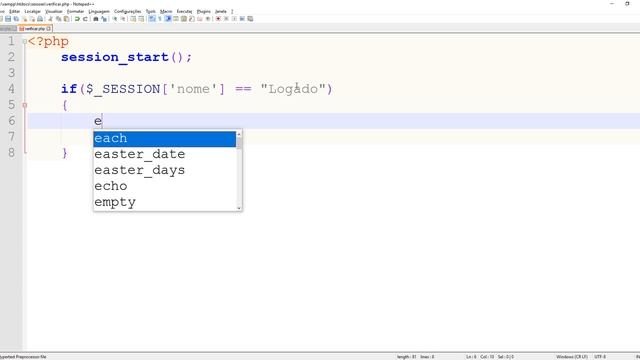Click on session_start text in line 2
Image resolution: width=640 pixels, height=360 pixels.
coord(115,57)
